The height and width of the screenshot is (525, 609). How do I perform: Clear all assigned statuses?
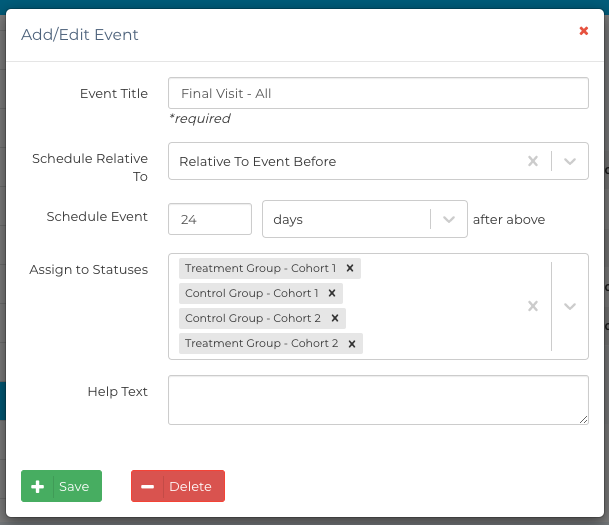point(533,306)
